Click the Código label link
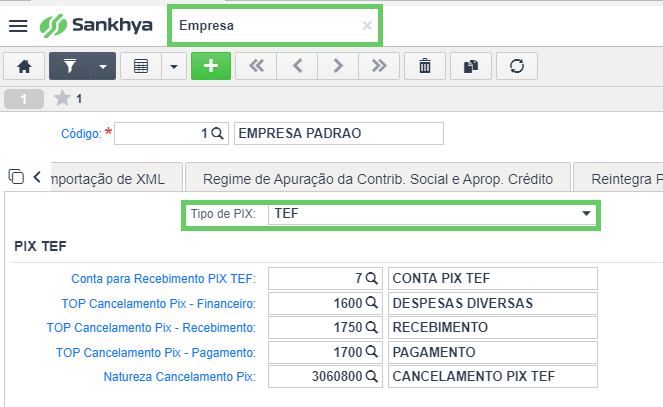663x407 pixels. 81,134
